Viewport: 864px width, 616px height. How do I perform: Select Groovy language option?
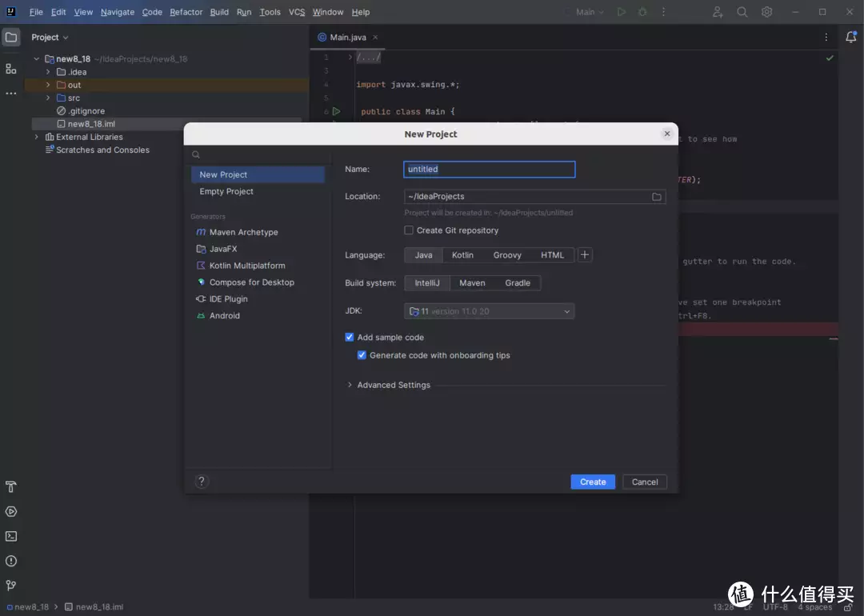click(x=507, y=255)
